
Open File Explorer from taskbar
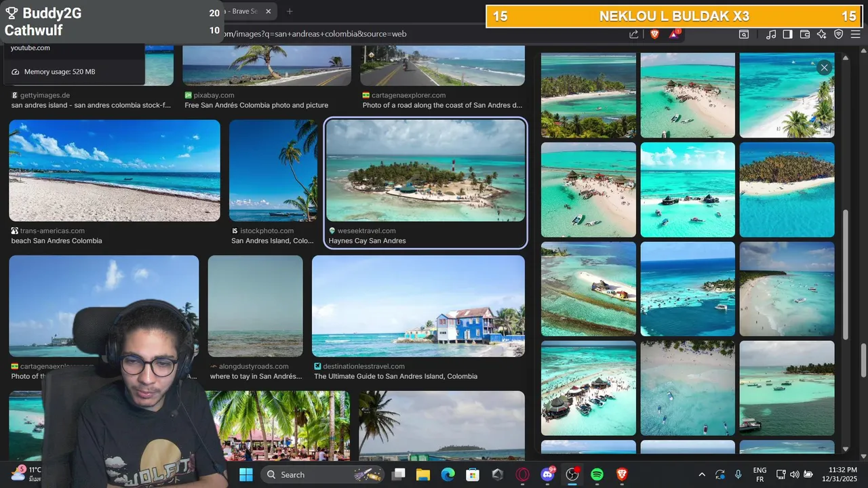(423, 474)
